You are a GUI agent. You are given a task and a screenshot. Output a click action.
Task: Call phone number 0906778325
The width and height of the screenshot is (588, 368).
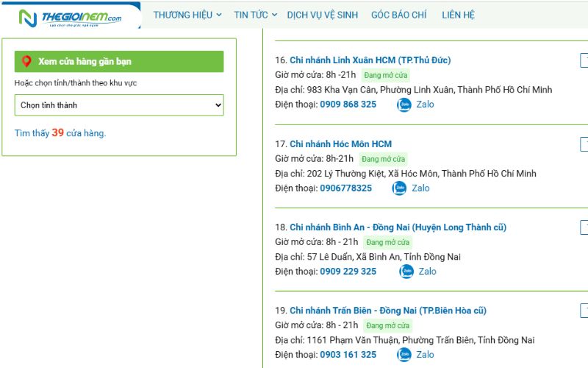345,188
